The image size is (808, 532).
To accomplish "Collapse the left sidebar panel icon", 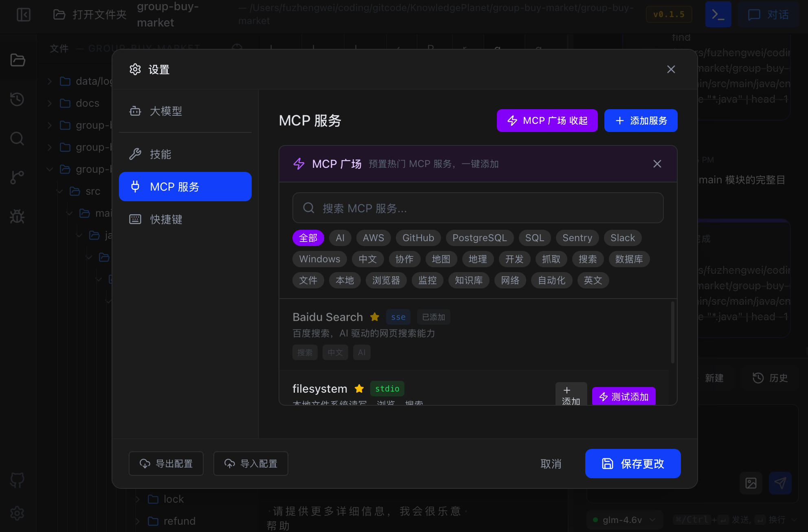I will pyautogui.click(x=24, y=15).
